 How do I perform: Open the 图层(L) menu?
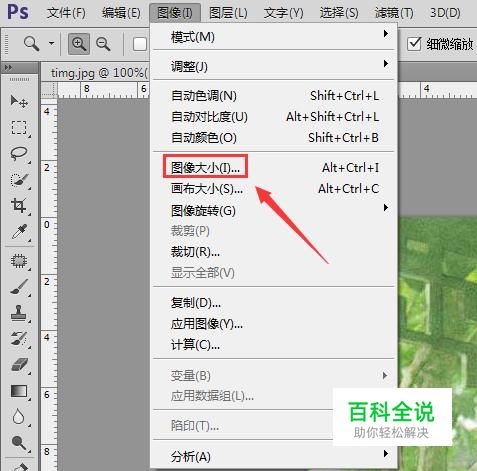pyautogui.click(x=228, y=13)
